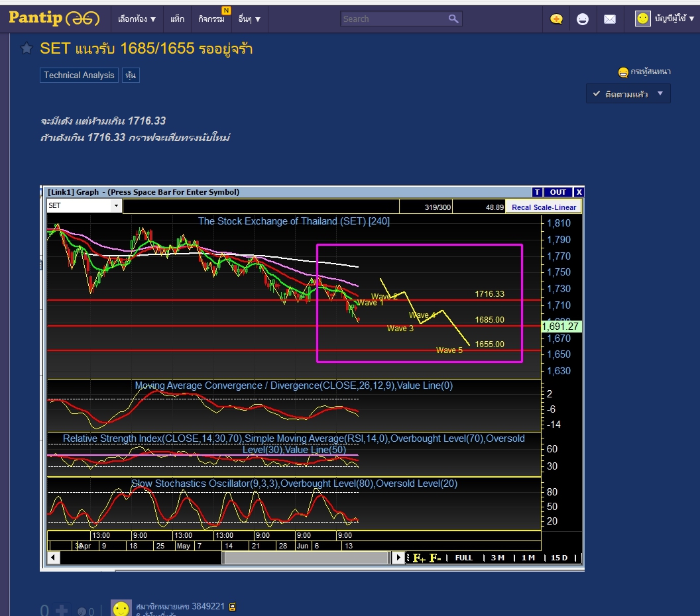Click the emotion reaction icon below post
Screen dimensions: 700x616
click(x=82, y=611)
